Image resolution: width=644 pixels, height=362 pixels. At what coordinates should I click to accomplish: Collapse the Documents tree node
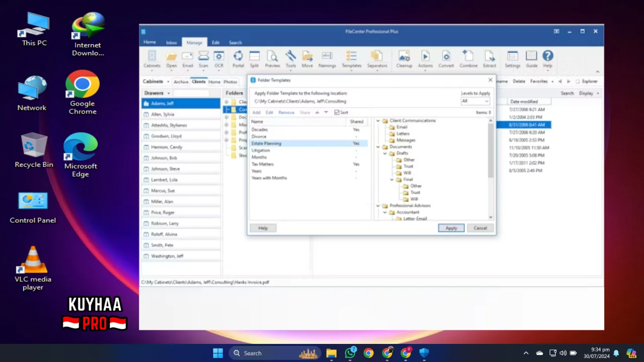pyautogui.click(x=378, y=147)
